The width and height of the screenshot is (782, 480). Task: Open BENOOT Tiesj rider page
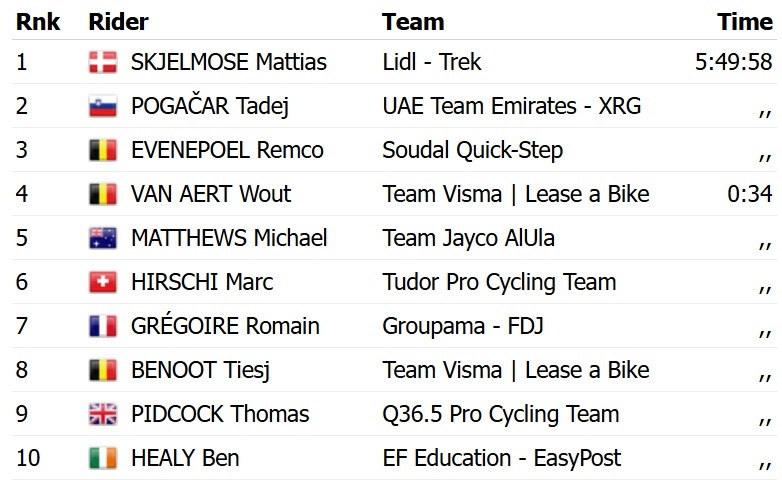click(x=200, y=370)
